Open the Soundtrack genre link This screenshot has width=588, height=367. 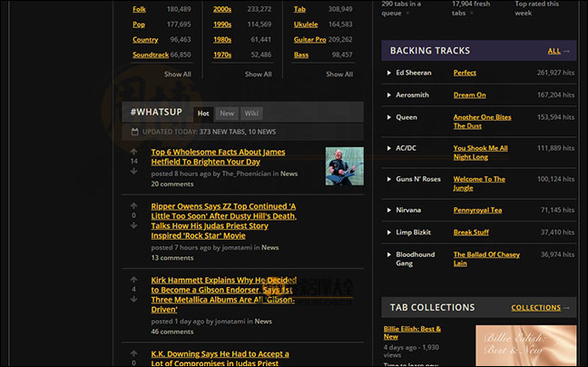(x=151, y=55)
